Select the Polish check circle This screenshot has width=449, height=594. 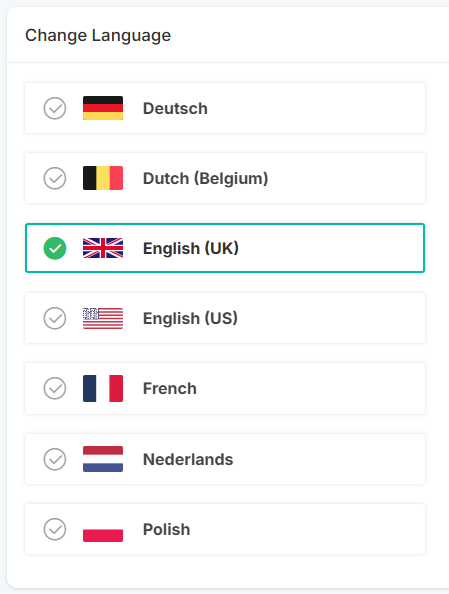point(55,529)
